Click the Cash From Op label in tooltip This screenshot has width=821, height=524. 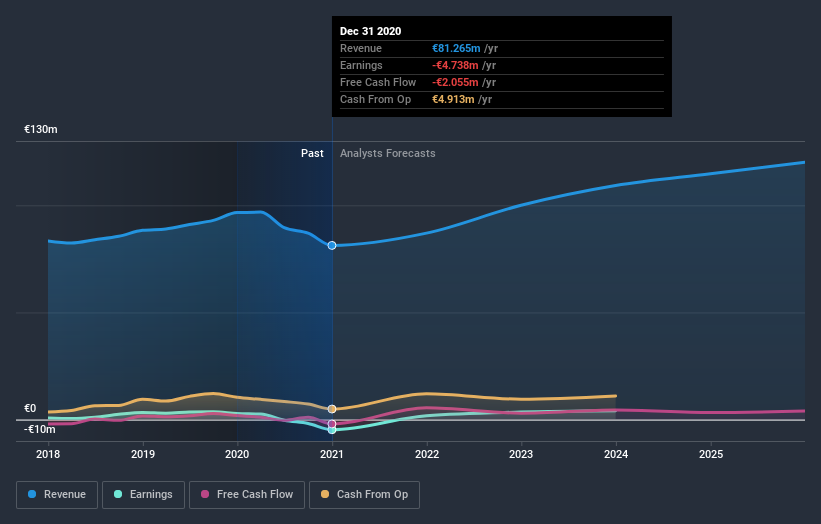[x=375, y=99]
